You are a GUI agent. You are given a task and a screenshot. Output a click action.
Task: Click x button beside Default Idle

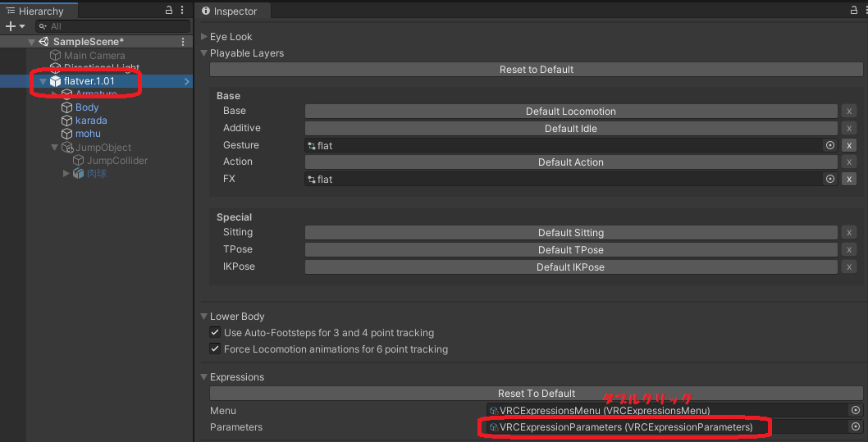848,129
